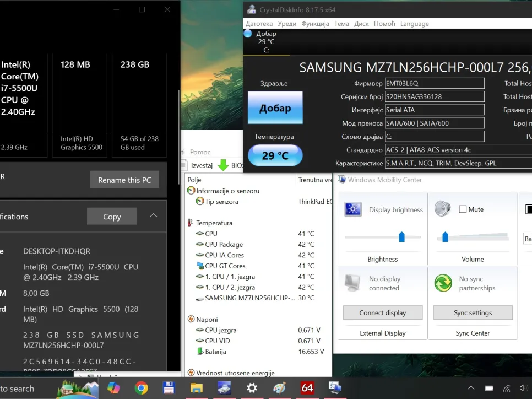Click the external display monitor icon
Screen dimensions: 532x399
pos(353,283)
